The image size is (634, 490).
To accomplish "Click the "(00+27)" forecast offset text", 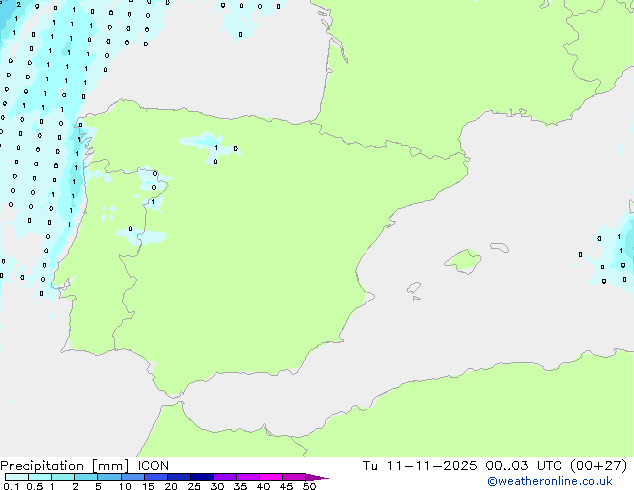I will pyautogui.click(x=599, y=466).
